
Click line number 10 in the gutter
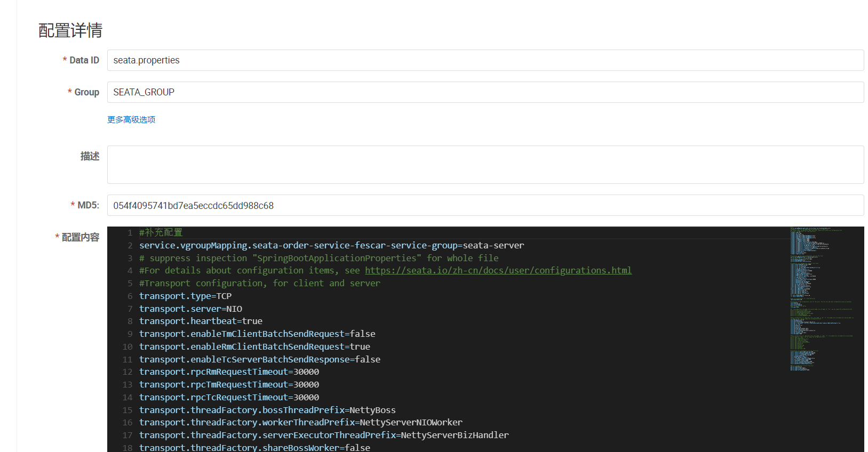[128, 346]
